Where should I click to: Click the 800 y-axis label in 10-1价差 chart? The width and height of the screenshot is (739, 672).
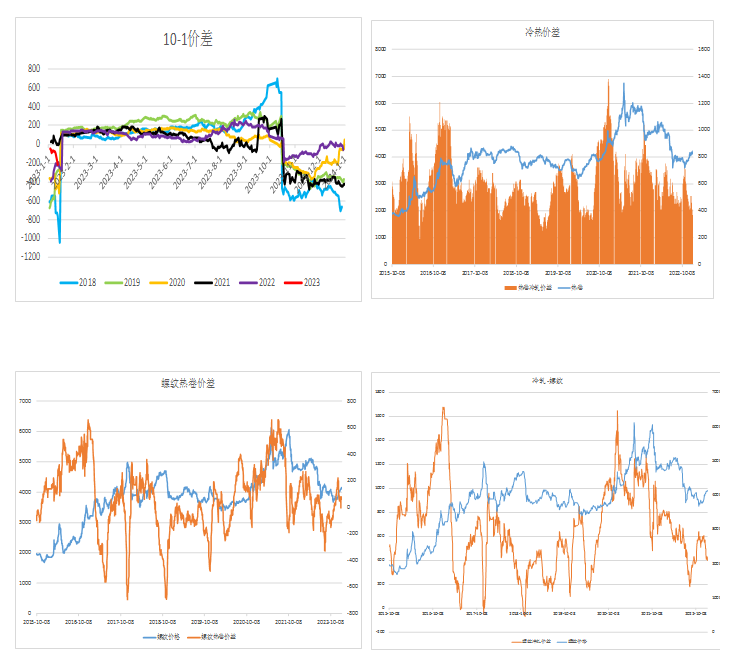coord(34,68)
